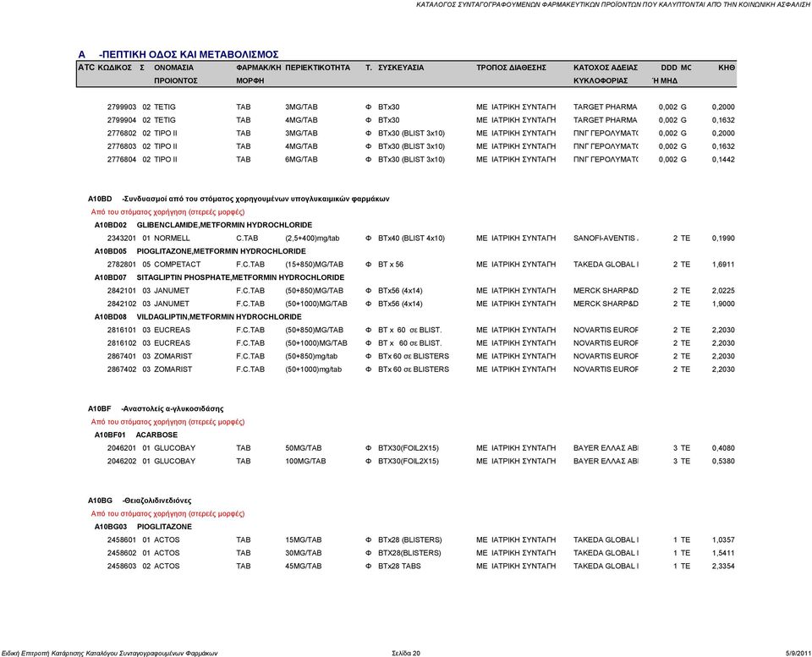Click price 1,9000 in JANUMET row
The width and height of the screenshot is (812, 657).
pyautogui.click(x=723, y=304)
